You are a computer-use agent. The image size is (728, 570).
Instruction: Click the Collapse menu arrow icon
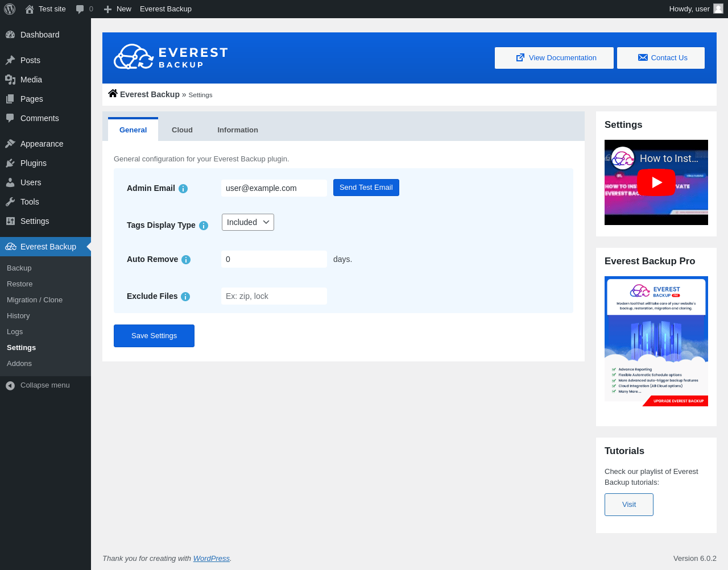[10, 385]
